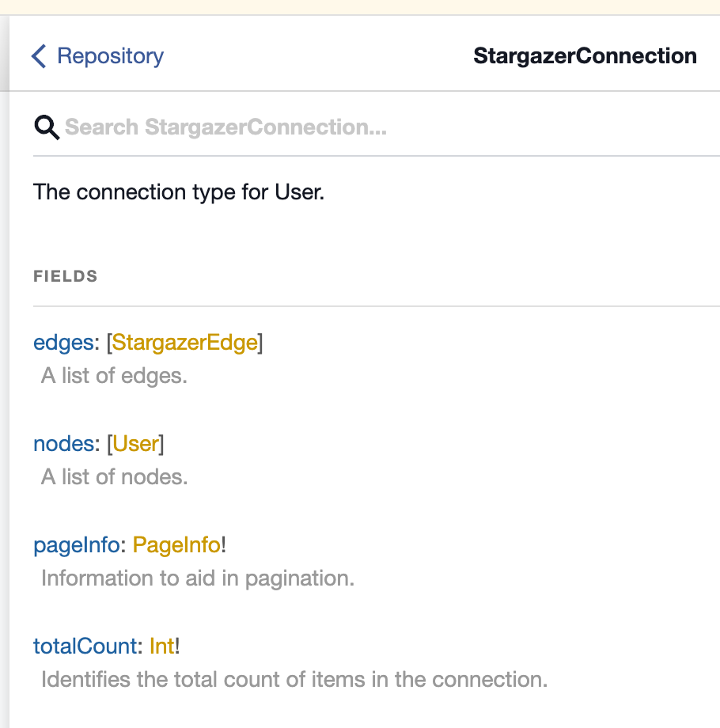Click the total count of items description
Viewport: 720px width, 728px height.
[x=294, y=680]
